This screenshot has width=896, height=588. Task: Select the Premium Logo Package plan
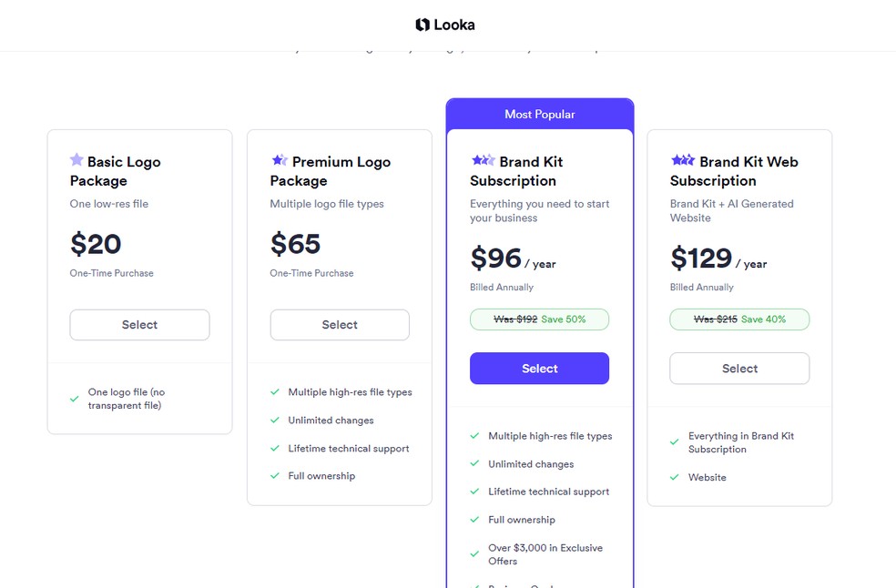coord(340,325)
